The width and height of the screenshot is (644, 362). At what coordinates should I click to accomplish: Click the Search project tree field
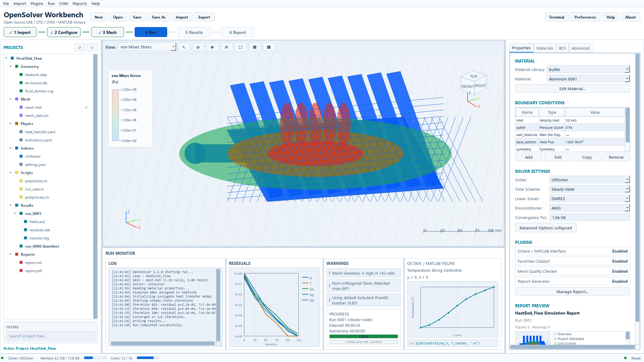tap(50, 336)
